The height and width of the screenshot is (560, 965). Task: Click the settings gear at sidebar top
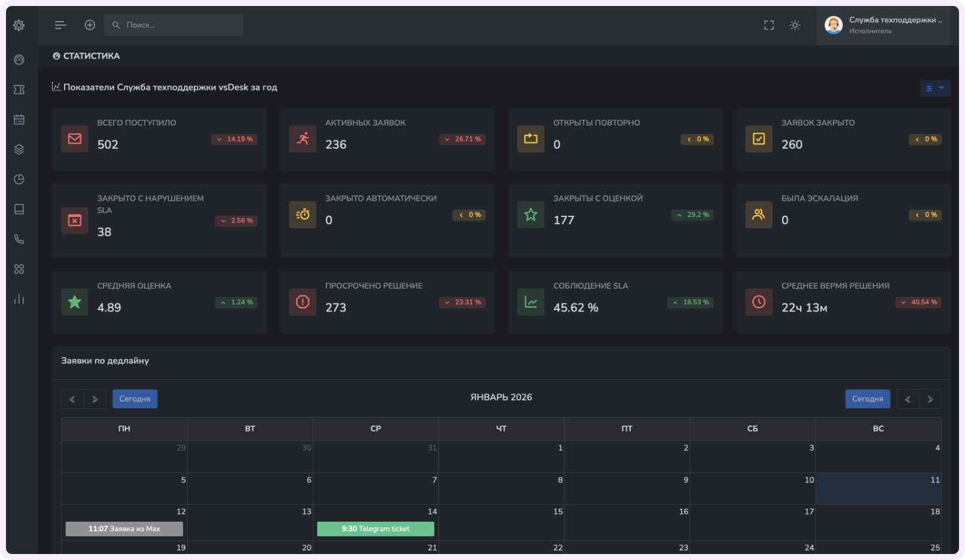tap(19, 25)
